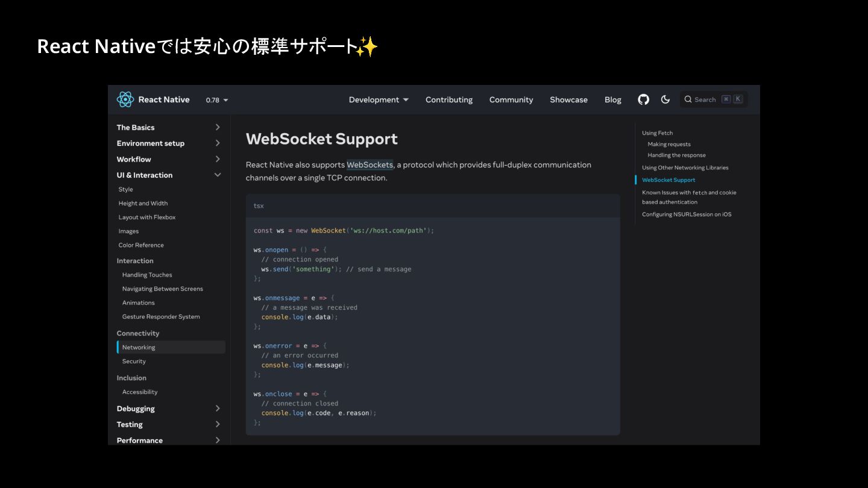Jump to Configuring NSURLSession on iOS
The image size is (868, 488).
687,214
